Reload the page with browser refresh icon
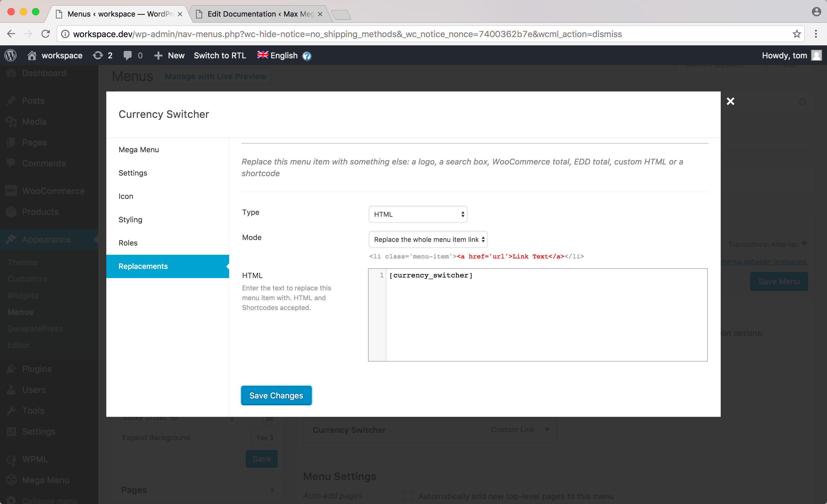Viewport: 827px width, 504px height. [46, 34]
